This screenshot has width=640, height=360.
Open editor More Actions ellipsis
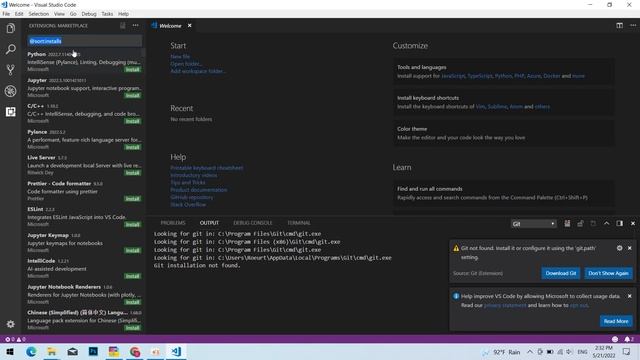click(x=633, y=25)
